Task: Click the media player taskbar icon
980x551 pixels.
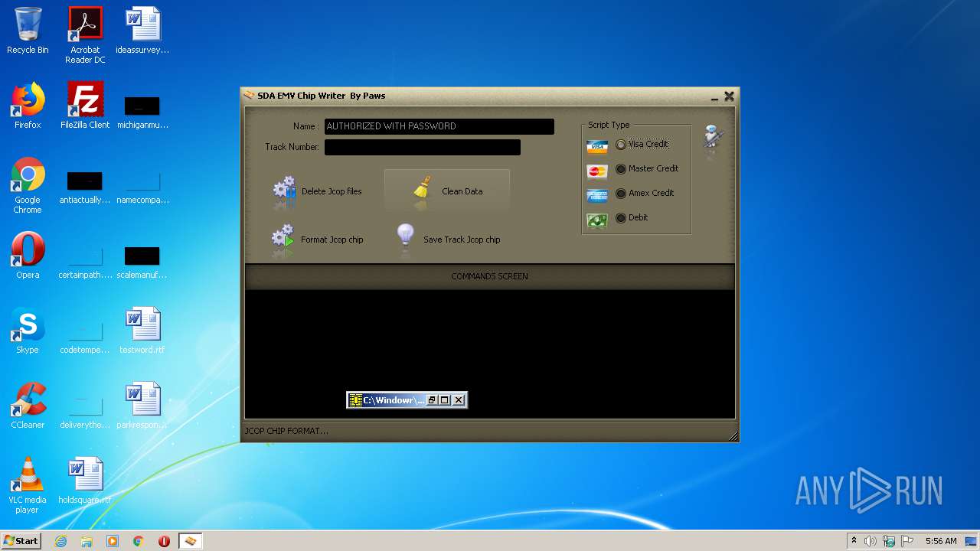Action: 113,541
